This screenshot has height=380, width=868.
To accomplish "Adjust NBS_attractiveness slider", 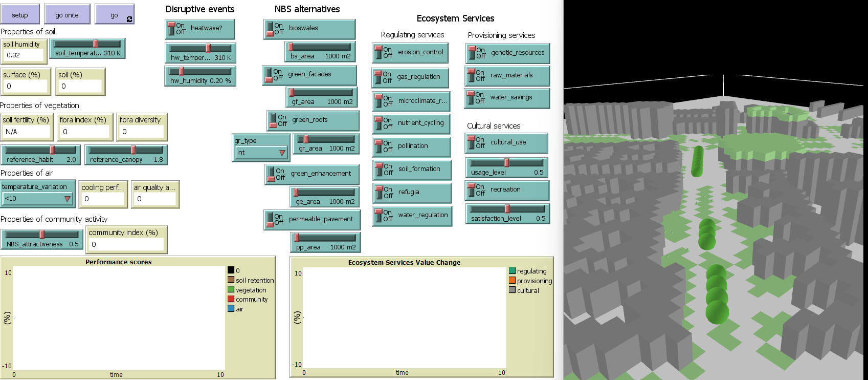I will (x=42, y=239).
